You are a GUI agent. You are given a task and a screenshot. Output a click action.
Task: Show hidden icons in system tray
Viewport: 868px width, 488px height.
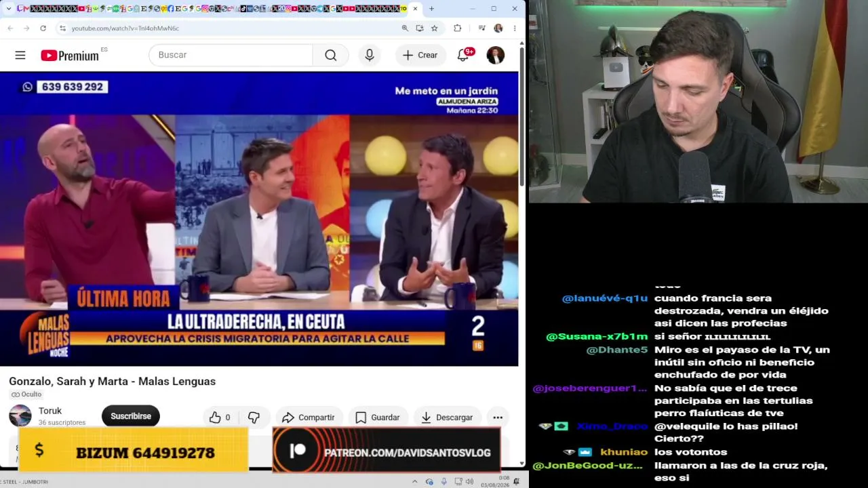(414, 481)
